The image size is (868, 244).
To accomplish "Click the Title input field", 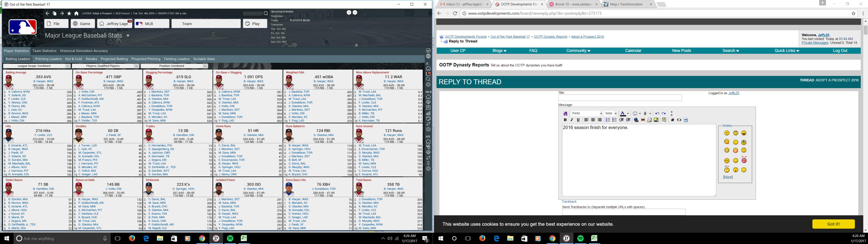I will click(x=620, y=98).
